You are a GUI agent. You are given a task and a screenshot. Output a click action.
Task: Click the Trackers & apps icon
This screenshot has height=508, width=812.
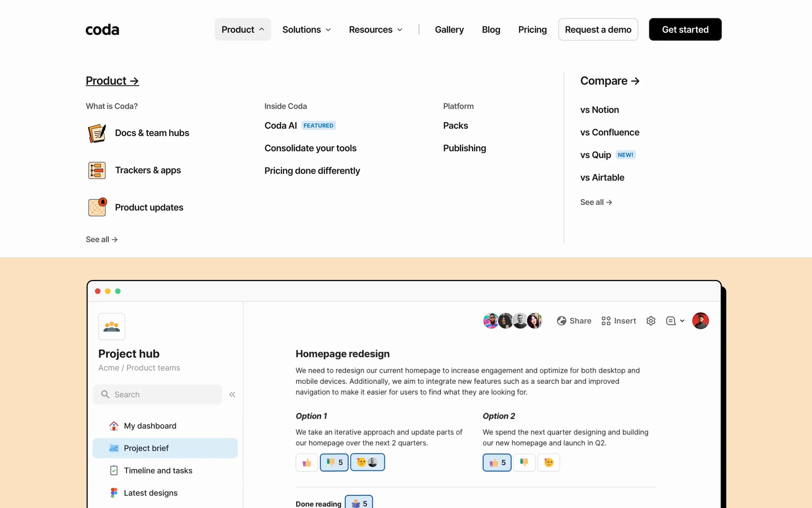[97, 170]
